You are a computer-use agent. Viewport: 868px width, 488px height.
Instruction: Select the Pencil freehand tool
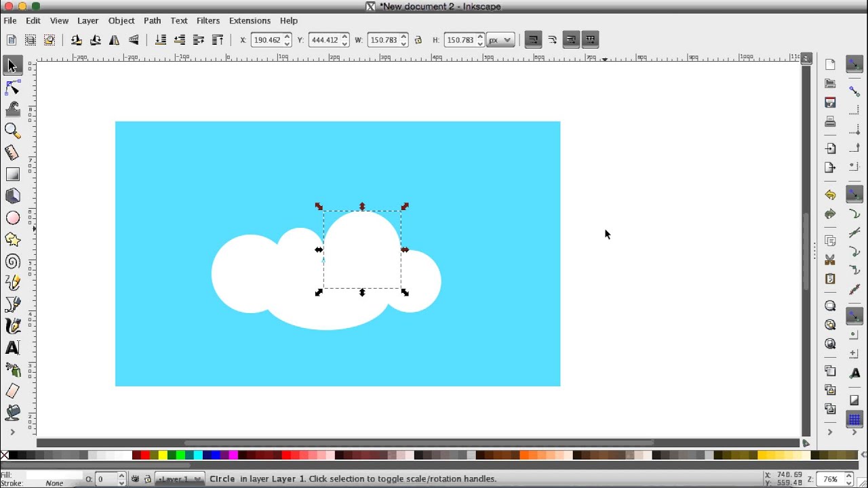tap(12, 283)
